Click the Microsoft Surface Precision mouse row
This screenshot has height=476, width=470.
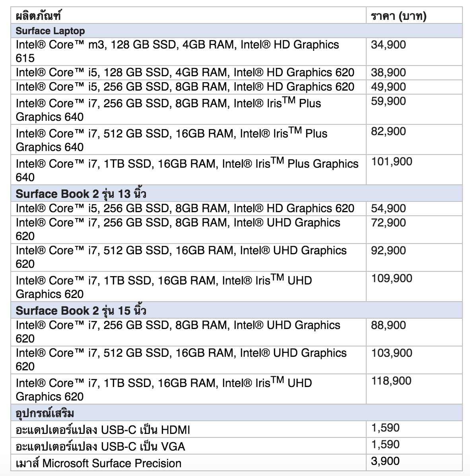tap(99, 463)
